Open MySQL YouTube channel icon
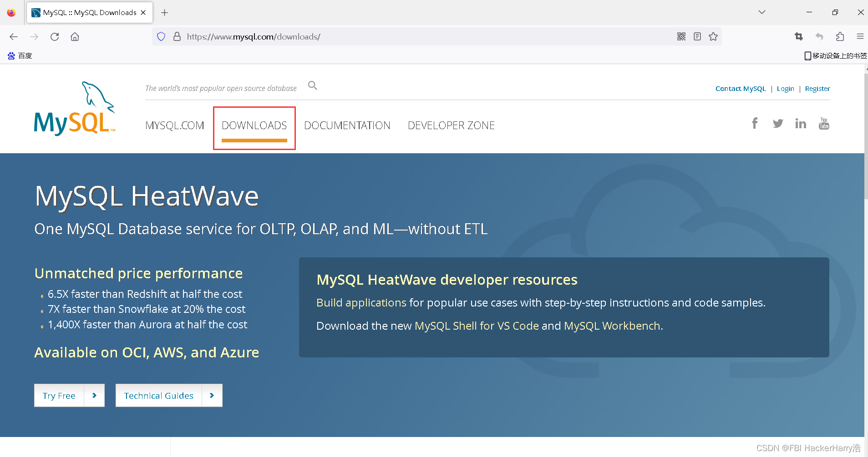Image resolution: width=868 pixels, height=457 pixels. point(824,123)
